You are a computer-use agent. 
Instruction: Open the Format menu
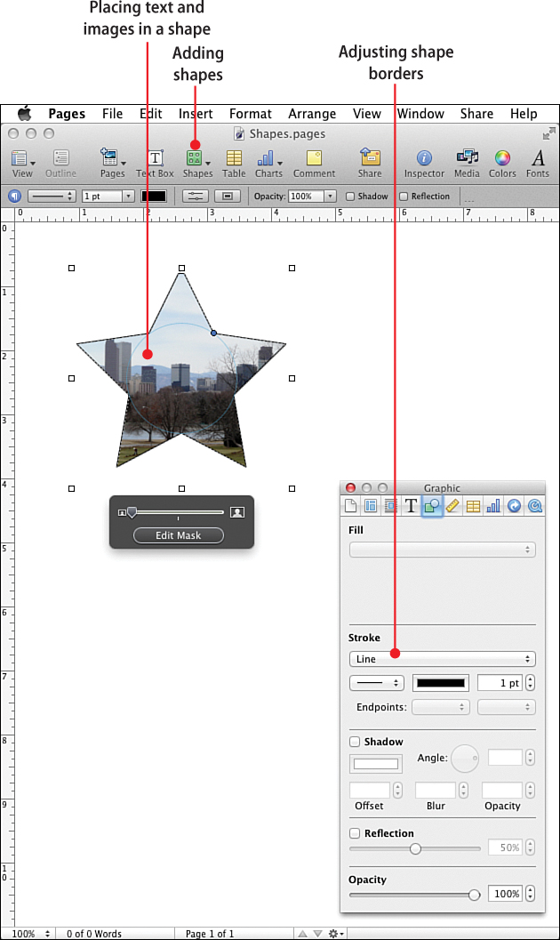pos(251,114)
